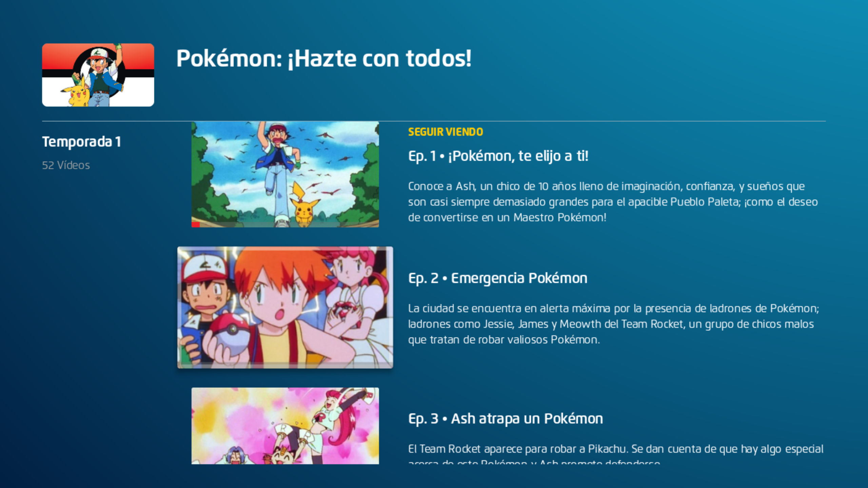Click the 52 Vídeos label

[x=66, y=165]
